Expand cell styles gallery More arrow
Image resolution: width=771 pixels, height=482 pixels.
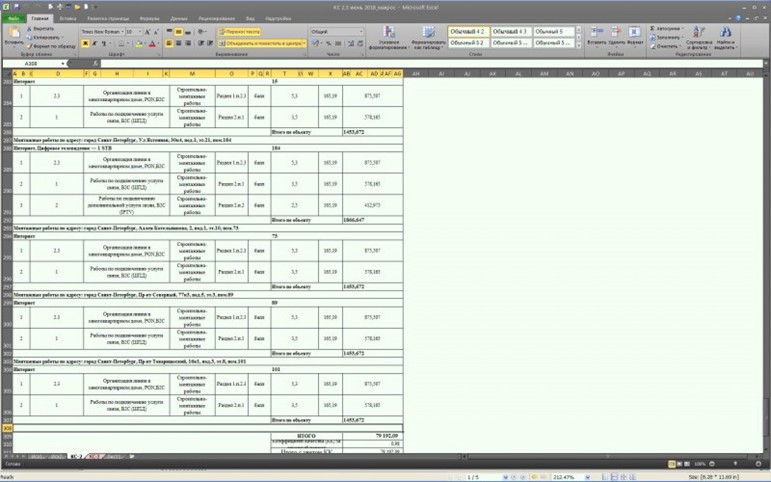(578, 45)
